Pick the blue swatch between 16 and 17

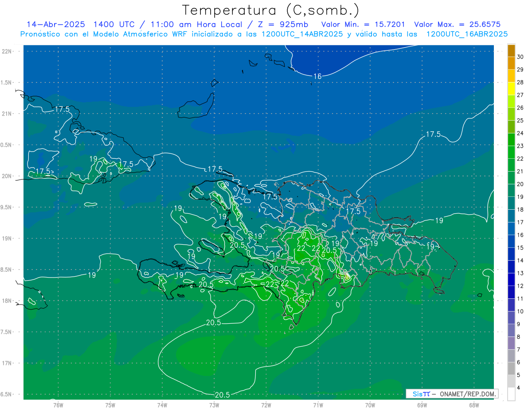pyautogui.click(x=511, y=228)
